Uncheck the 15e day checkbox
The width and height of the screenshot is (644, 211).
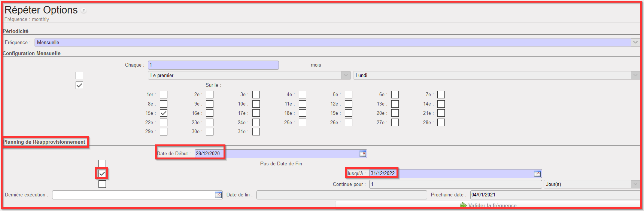tap(164, 113)
